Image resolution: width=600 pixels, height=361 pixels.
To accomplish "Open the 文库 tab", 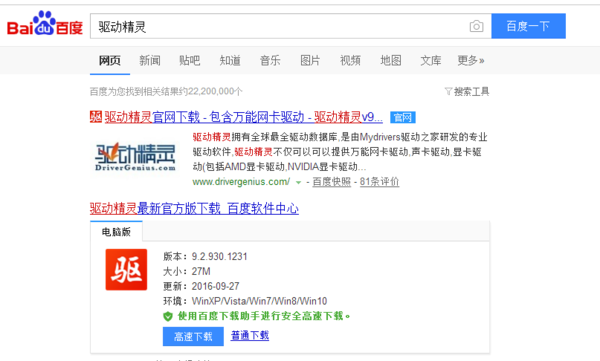I will coord(431,60).
